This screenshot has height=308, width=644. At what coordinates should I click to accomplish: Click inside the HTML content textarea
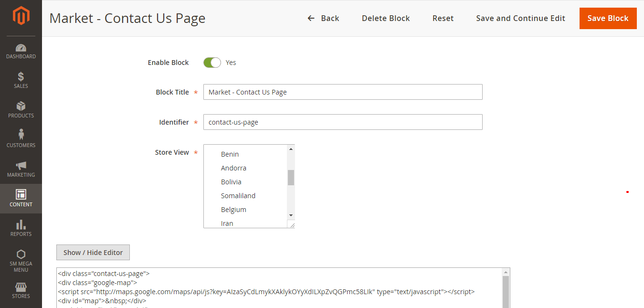[279, 288]
